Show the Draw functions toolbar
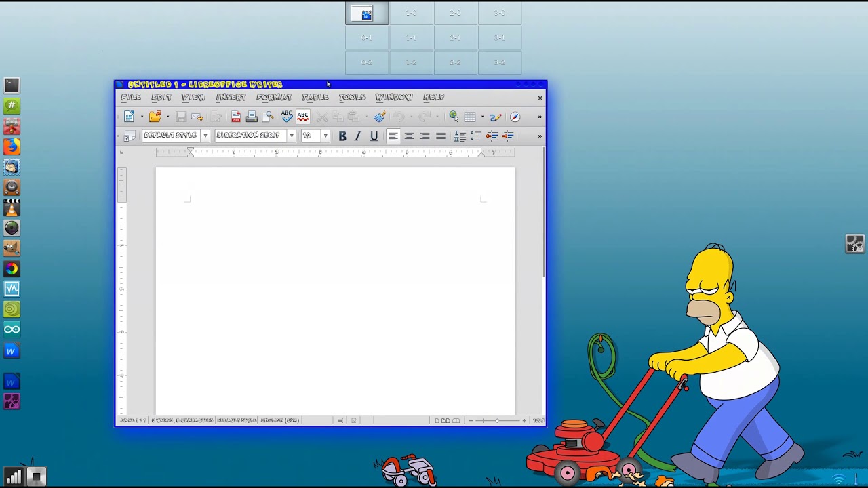The image size is (868, 488). [496, 117]
